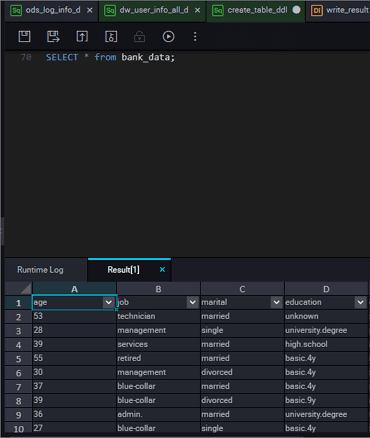Screen dimensions: 370x438
Task: Click SQL icon on create_table_ddl tab
Action: click(218, 11)
